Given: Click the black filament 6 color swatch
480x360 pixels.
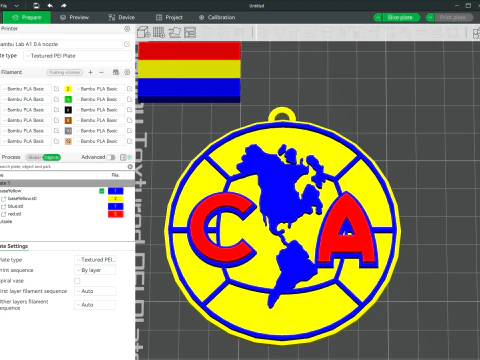Looking at the screenshot, I should click(68, 110).
